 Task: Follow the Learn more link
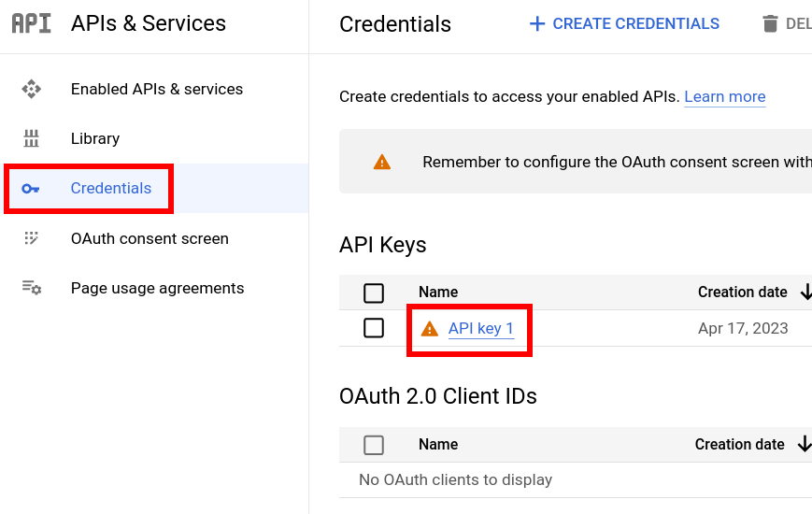[725, 97]
